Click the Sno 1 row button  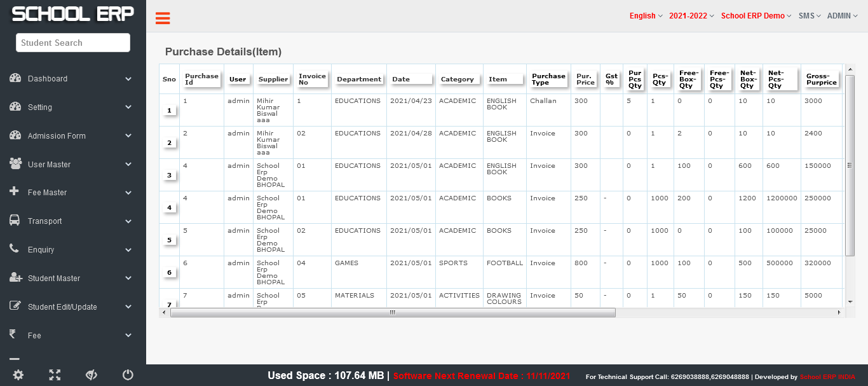[169, 111]
